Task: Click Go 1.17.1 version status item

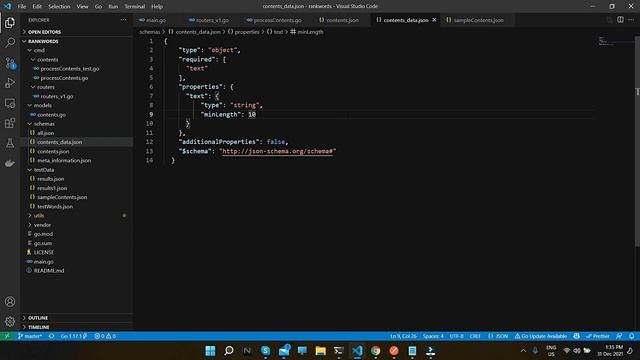Action: coord(73,336)
